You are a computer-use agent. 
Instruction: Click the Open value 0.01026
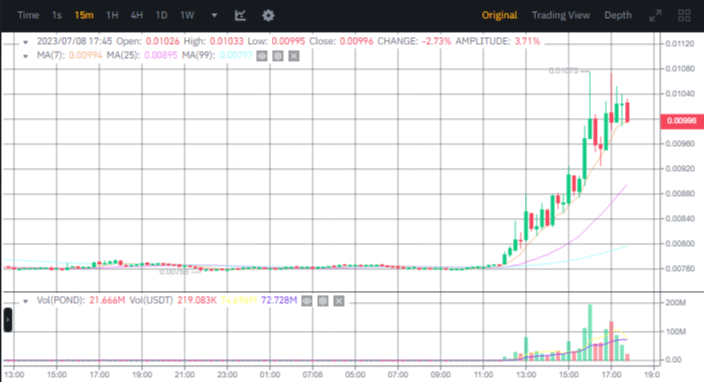point(163,41)
